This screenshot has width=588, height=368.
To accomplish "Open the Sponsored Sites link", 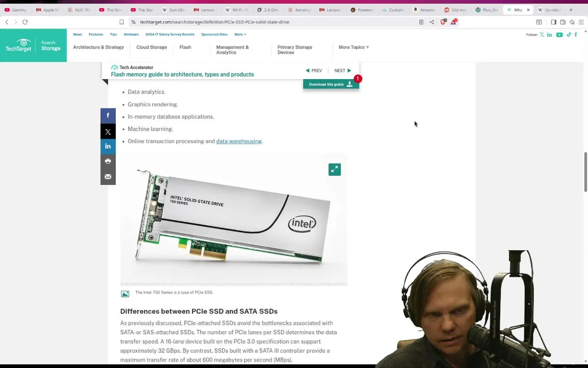I will pyautogui.click(x=214, y=34).
